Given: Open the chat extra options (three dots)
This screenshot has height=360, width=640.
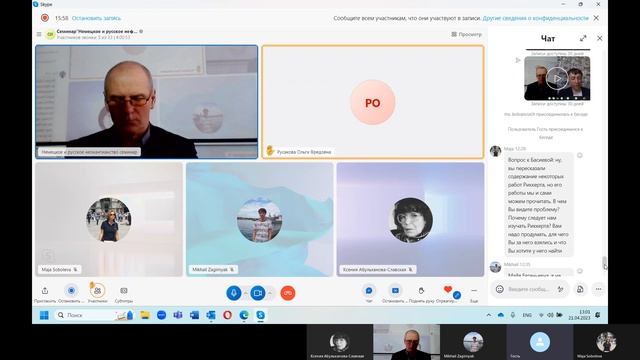Looking at the screenshot, I should (x=598, y=289).
